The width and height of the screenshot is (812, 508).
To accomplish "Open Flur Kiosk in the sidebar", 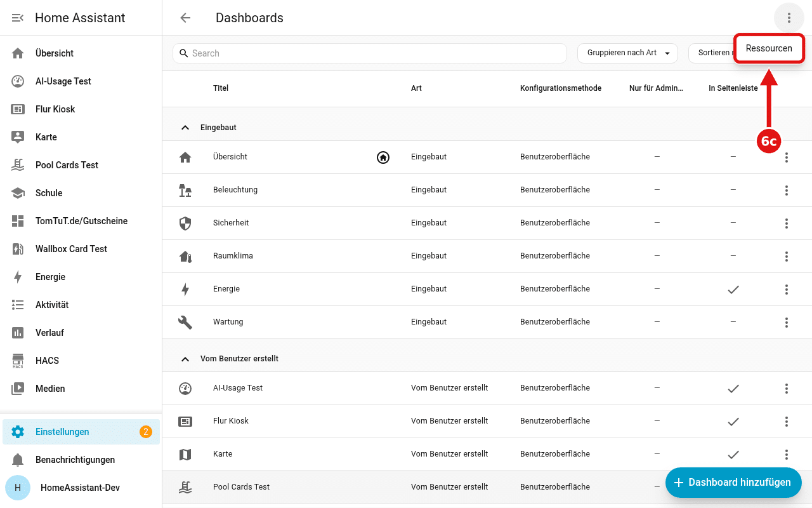I will click(x=81, y=109).
